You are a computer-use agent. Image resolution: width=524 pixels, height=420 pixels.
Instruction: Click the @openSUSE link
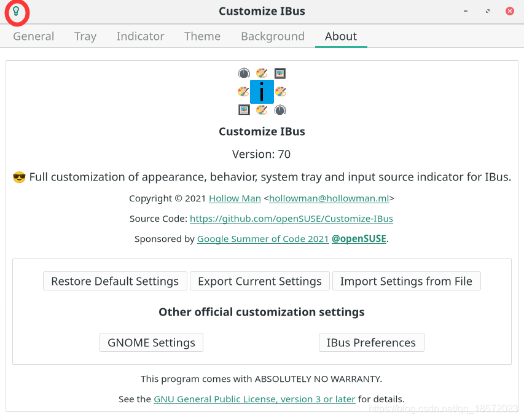(x=359, y=239)
